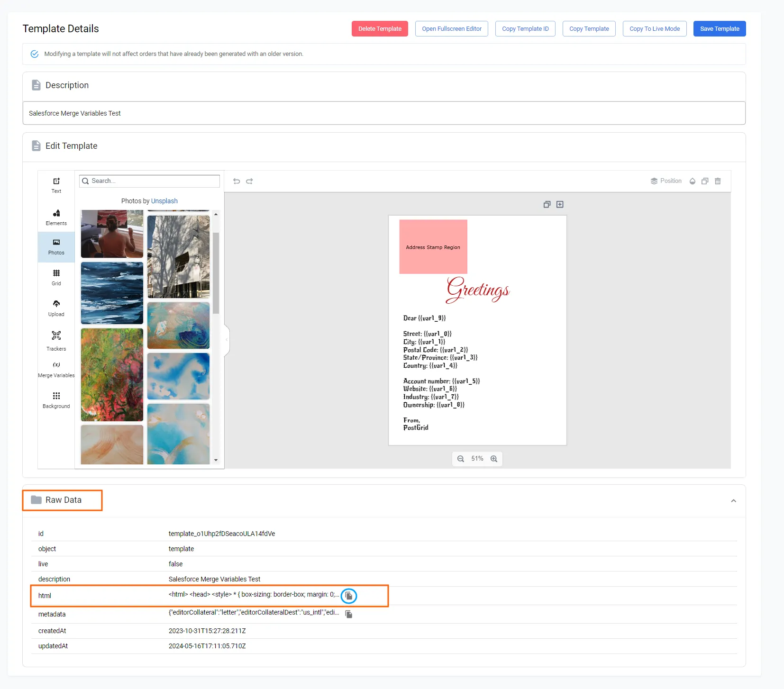The width and height of the screenshot is (784, 689).
Task: Switch to the Elements tab
Action: coord(56,217)
